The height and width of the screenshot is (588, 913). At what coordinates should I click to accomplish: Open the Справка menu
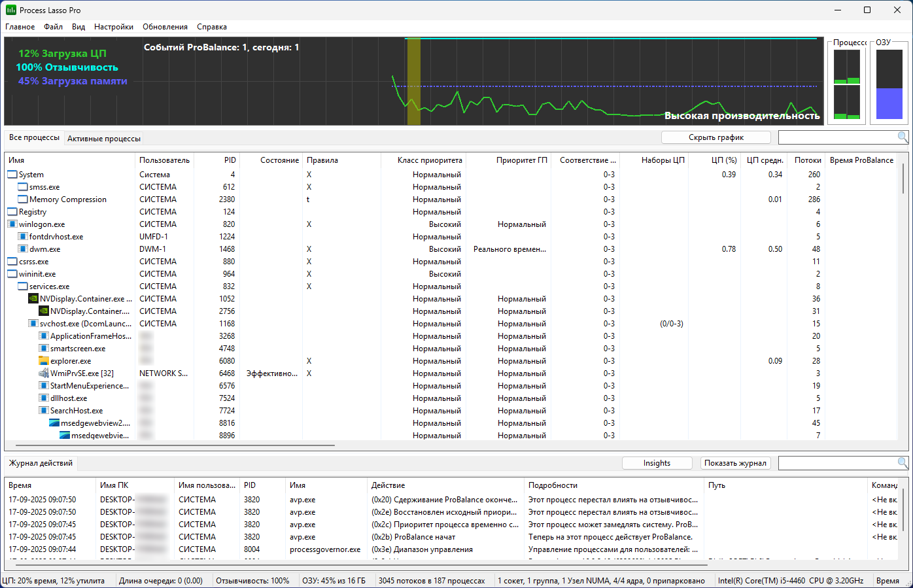coord(212,27)
